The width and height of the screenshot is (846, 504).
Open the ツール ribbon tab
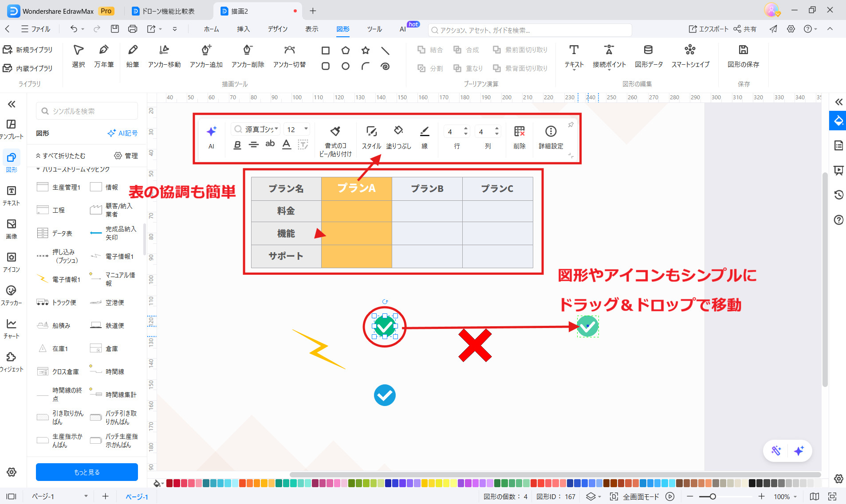click(374, 29)
